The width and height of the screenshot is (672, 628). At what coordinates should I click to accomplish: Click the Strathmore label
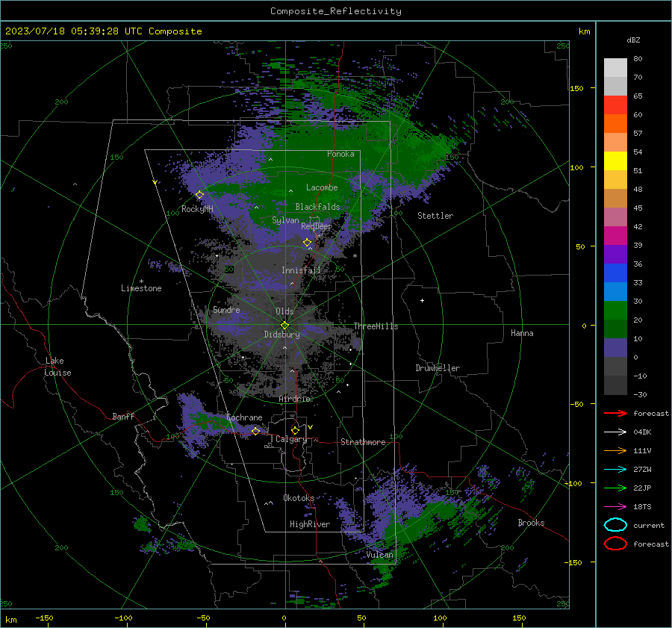tap(363, 442)
